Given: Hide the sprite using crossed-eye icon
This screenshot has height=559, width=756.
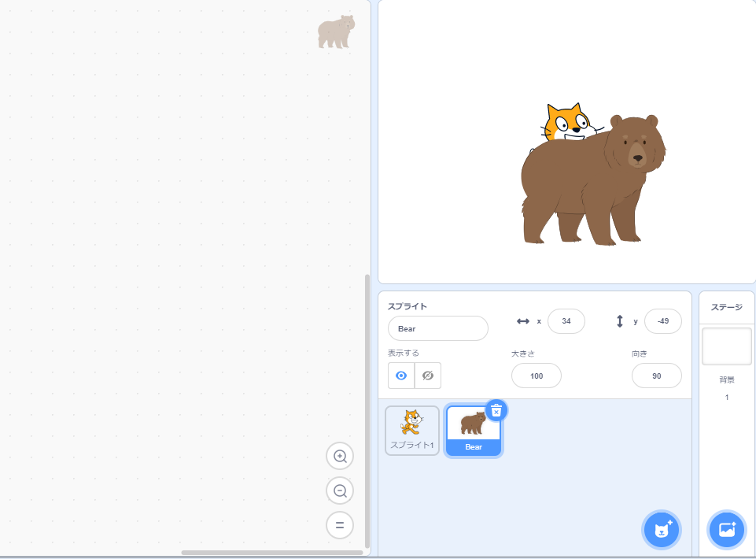Looking at the screenshot, I should (428, 376).
